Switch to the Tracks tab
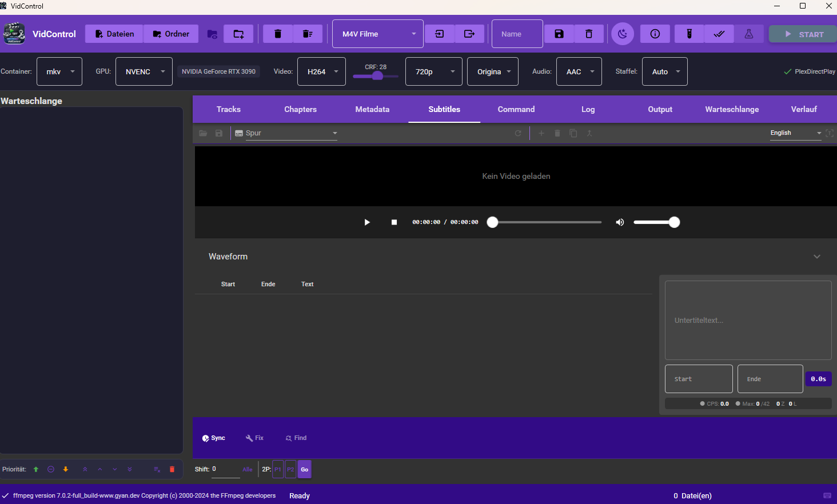The image size is (837, 504). [x=229, y=109]
